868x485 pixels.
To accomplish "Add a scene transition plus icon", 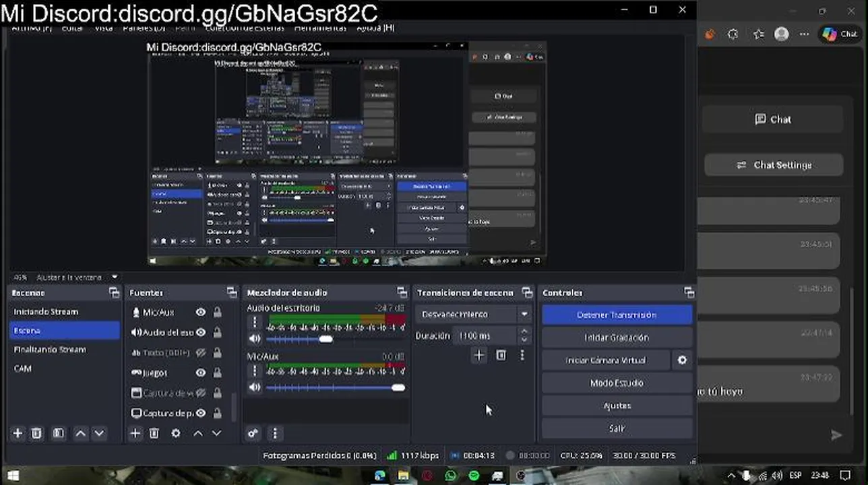I will 478,355.
